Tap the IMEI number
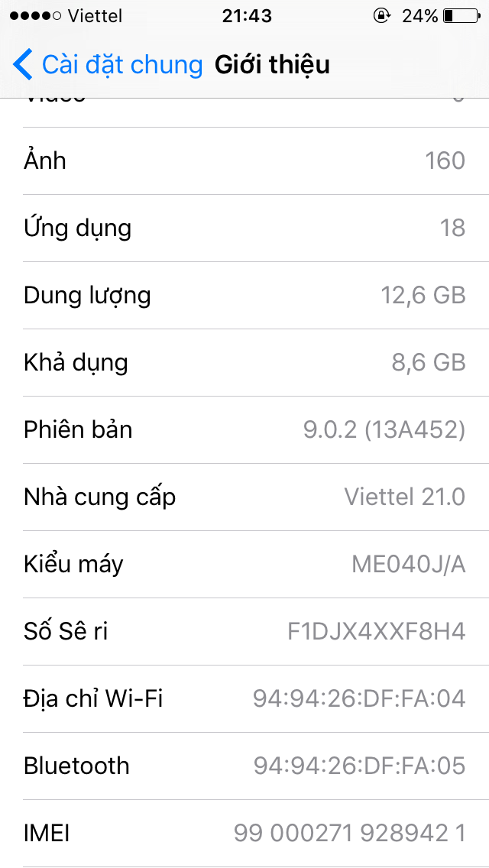This screenshot has width=489, height=868. click(x=349, y=833)
